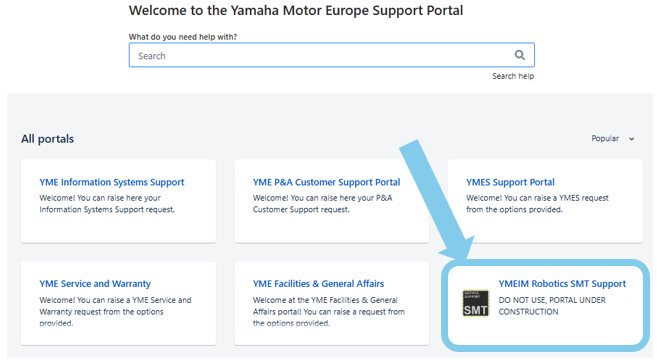Open YME Service and Warranty portal
The width and height of the screenshot is (657, 361).
point(95,284)
